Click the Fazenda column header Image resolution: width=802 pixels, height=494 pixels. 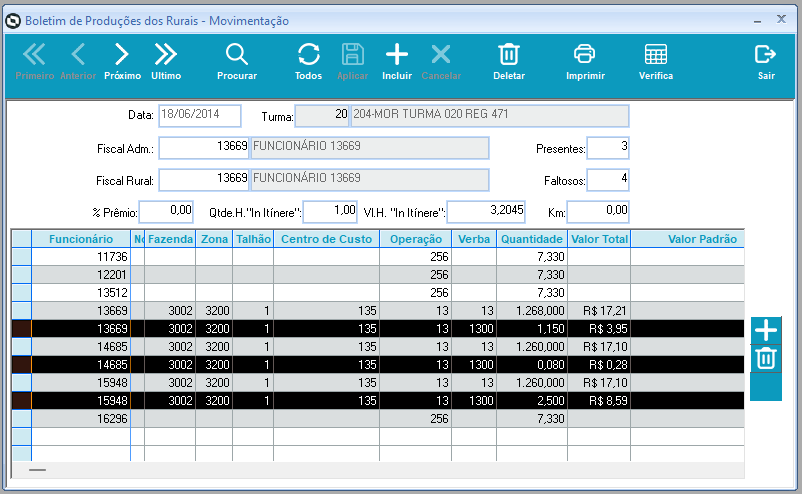[x=170, y=239]
